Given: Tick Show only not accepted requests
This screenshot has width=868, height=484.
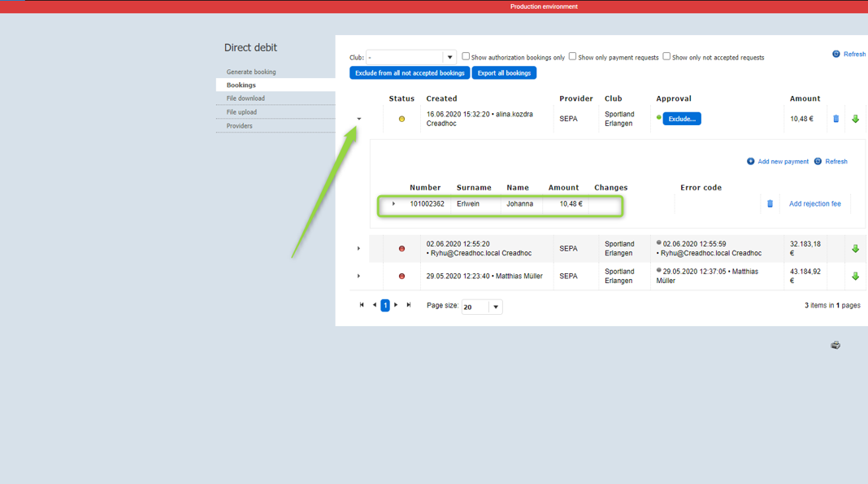Looking at the screenshot, I should pyautogui.click(x=666, y=56).
